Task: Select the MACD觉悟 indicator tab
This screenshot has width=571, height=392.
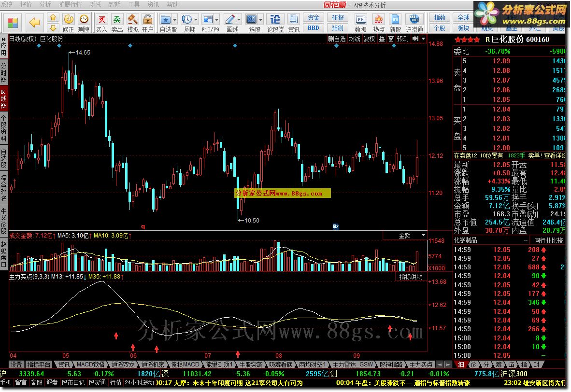Action: click(91, 364)
